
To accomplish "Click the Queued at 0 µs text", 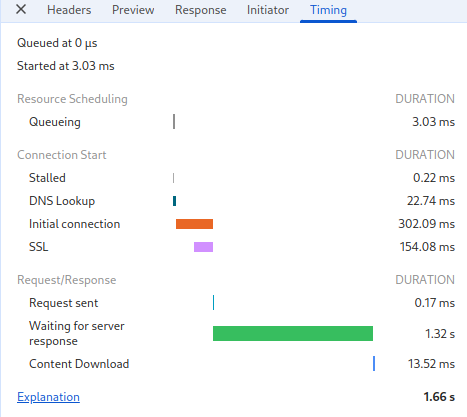I will point(57,43).
